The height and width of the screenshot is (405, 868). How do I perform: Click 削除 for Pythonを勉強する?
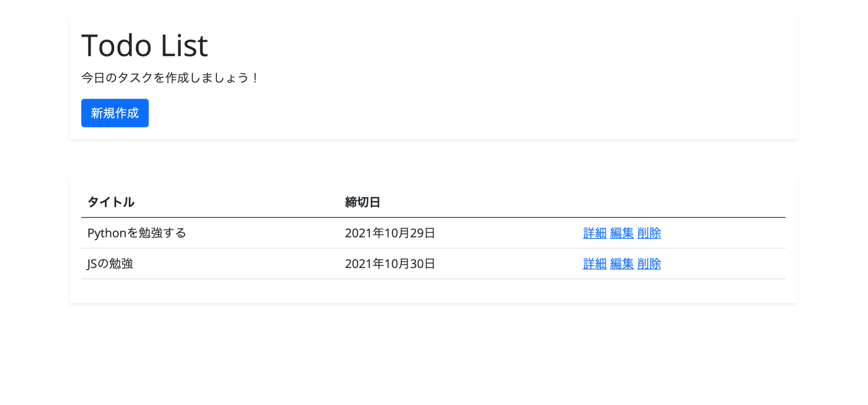(649, 233)
